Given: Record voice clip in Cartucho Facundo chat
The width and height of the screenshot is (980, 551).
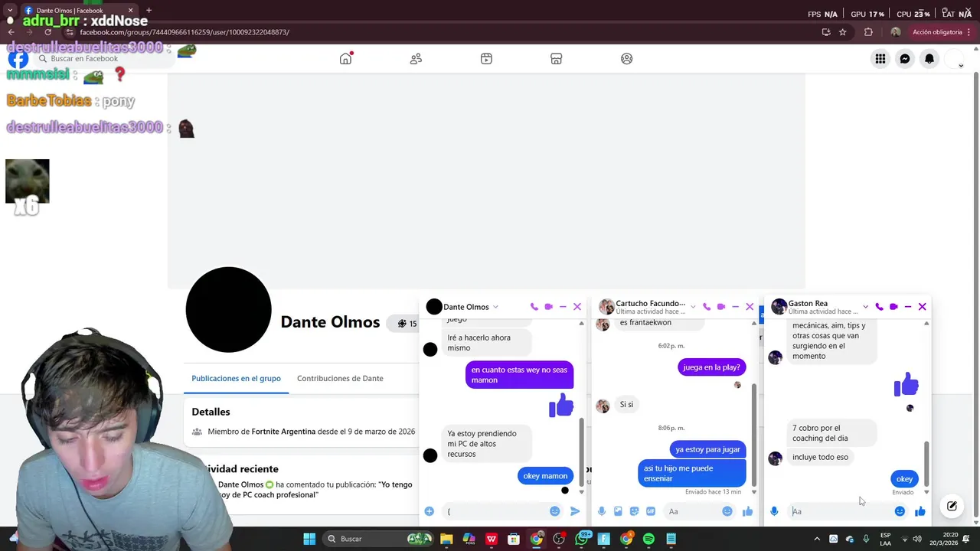Looking at the screenshot, I should (x=602, y=511).
